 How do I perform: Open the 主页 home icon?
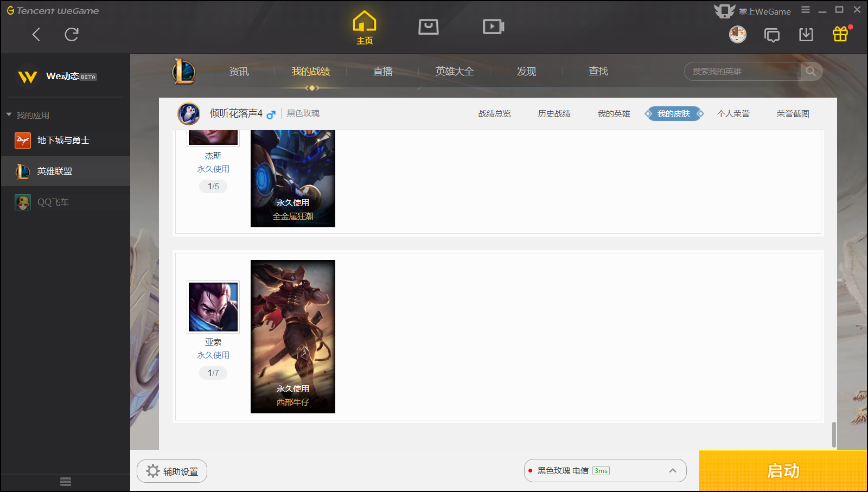[365, 27]
